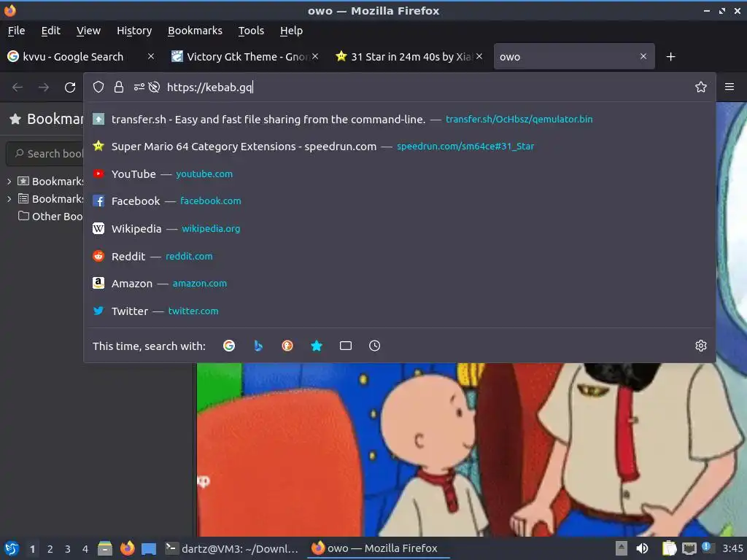747x560 pixels.
Task: Switch to workspace 2
Action: coord(50,549)
